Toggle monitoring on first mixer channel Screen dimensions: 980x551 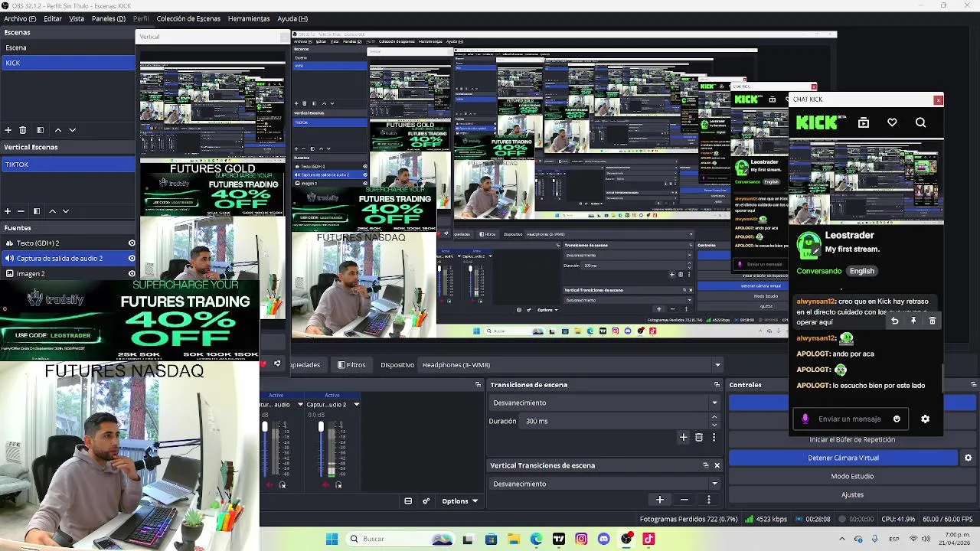click(283, 484)
